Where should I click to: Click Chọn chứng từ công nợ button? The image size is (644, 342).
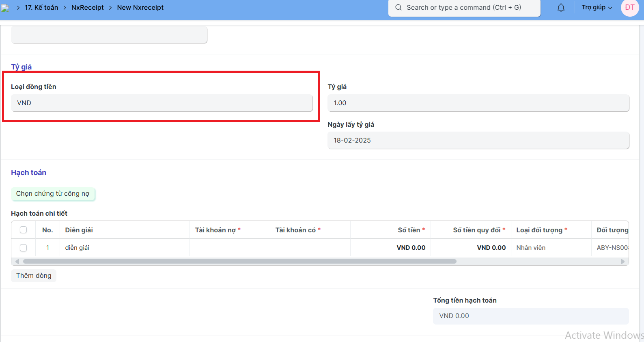[53, 194]
